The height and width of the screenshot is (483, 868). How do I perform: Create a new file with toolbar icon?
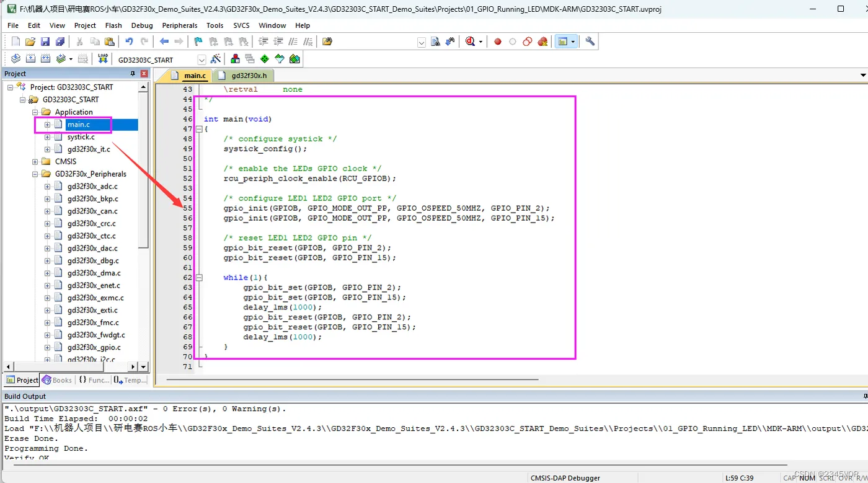(15, 42)
